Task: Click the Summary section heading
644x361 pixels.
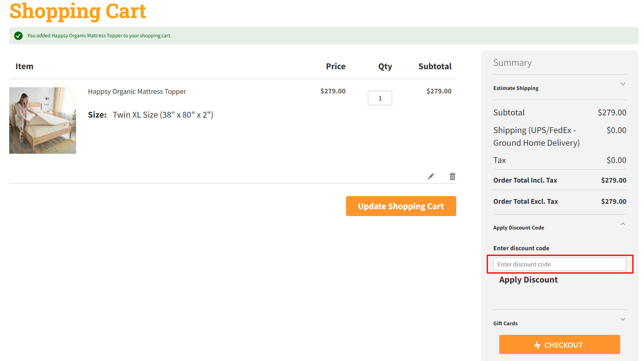Action: point(512,62)
